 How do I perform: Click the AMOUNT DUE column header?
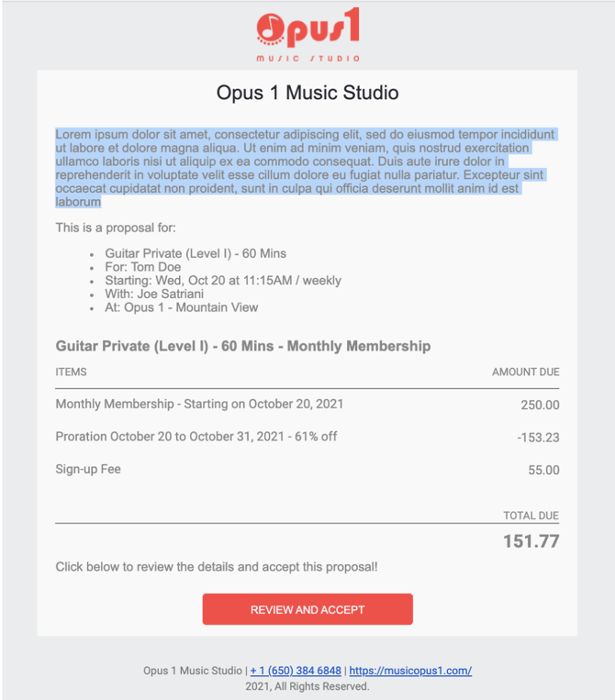[x=525, y=372]
